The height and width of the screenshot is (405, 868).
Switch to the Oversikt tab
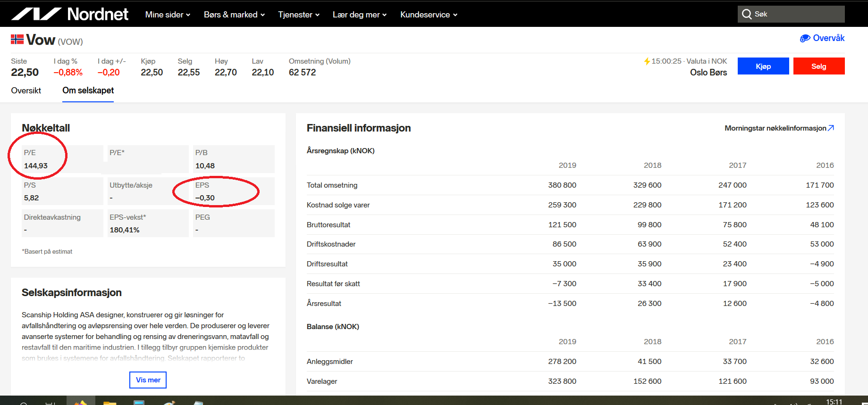coord(26,91)
